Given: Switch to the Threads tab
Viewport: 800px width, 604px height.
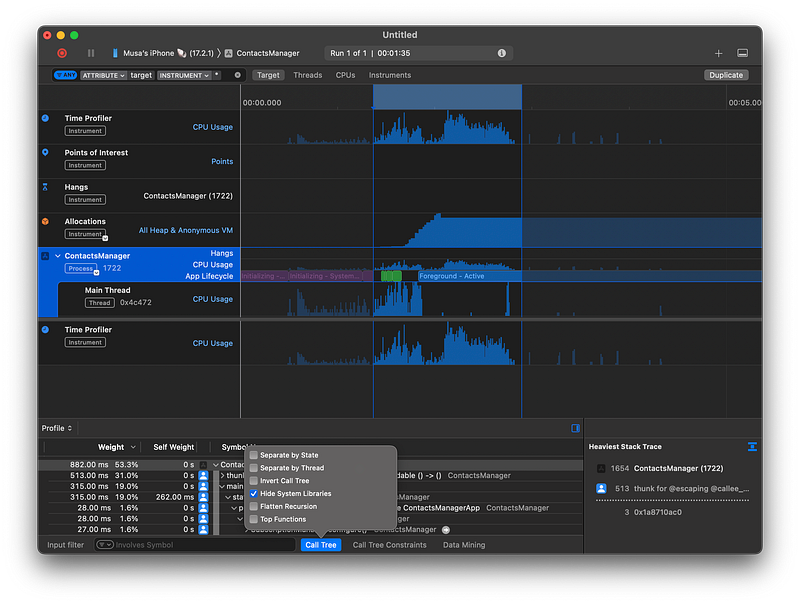Looking at the screenshot, I should click(307, 75).
